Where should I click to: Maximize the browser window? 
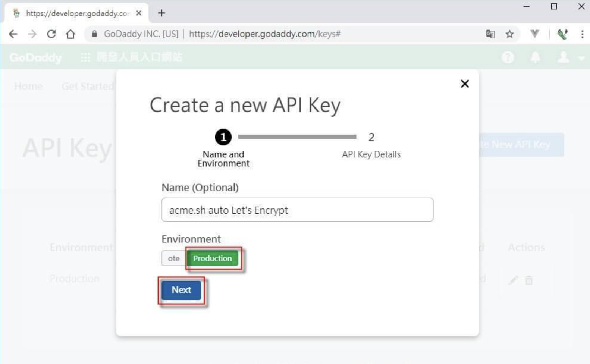(554, 7)
